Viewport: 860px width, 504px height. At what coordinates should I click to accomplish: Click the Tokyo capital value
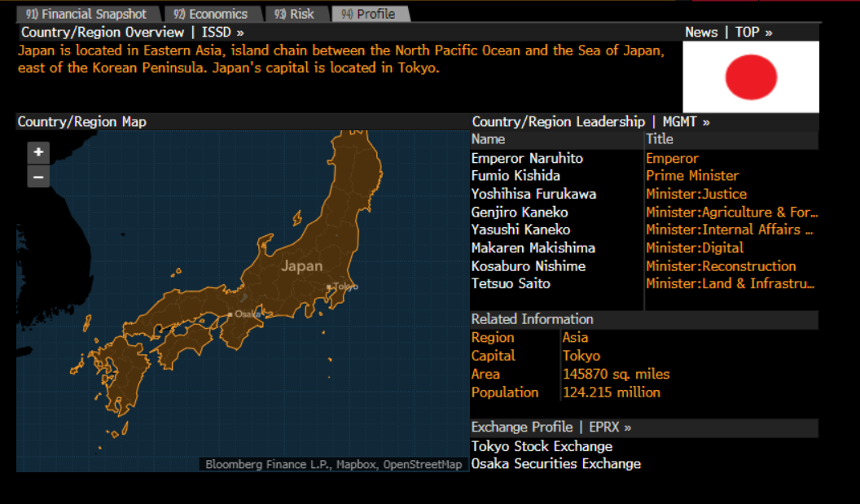click(581, 356)
